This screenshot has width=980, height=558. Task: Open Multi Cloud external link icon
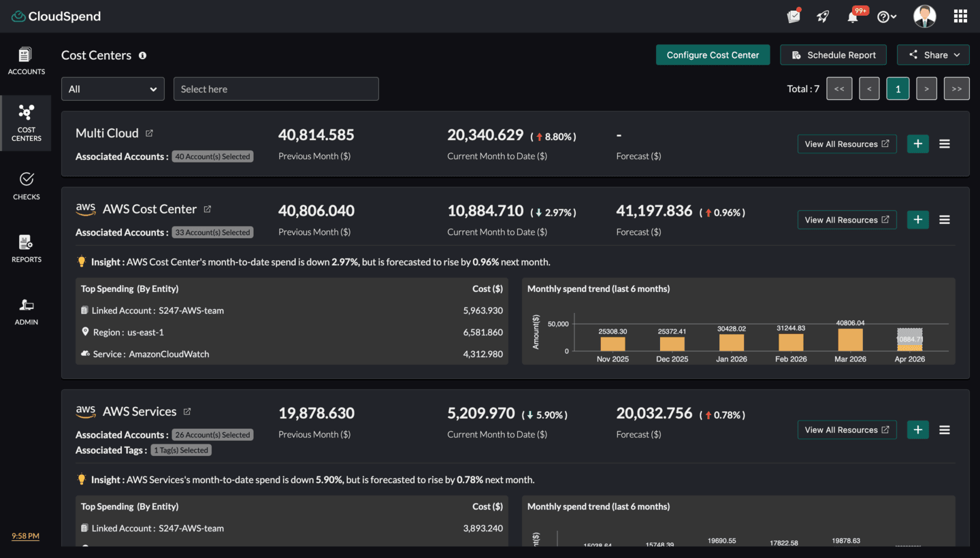(x=150, y=133)
